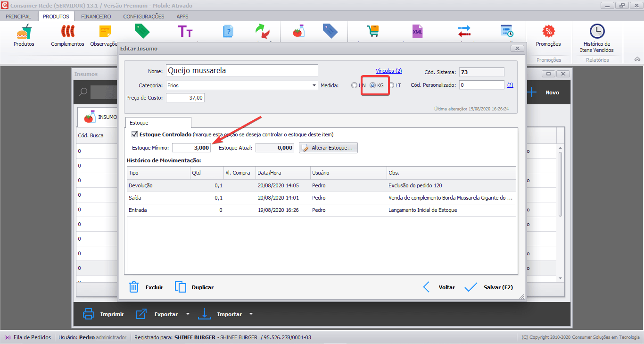The height and width of the screenshot is (344, 644).
Task: Click the Duplicar copy icon
Action: point(181,287)
